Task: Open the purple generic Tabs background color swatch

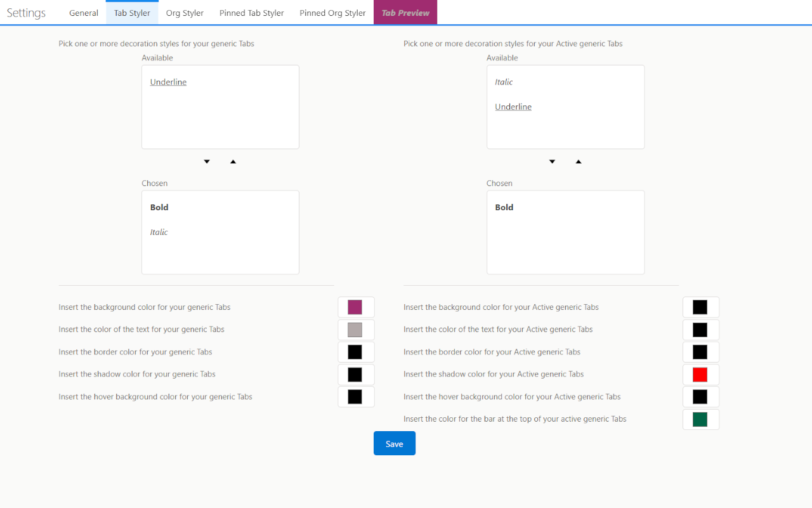Action: 355,307
